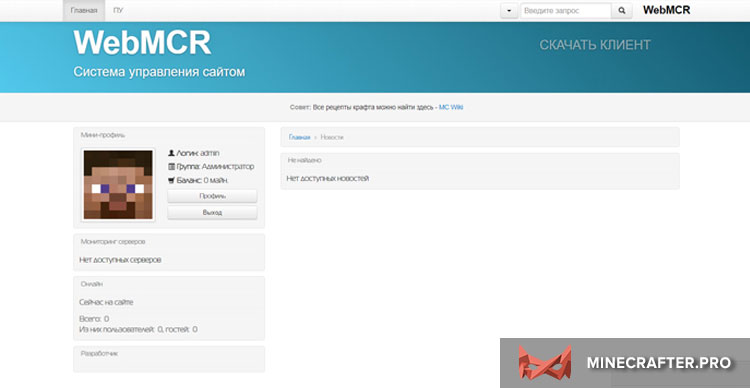This screenshot has height=388, width=750.
Task: Open the ПУ tab in top navigation
Action: [118, 10]
